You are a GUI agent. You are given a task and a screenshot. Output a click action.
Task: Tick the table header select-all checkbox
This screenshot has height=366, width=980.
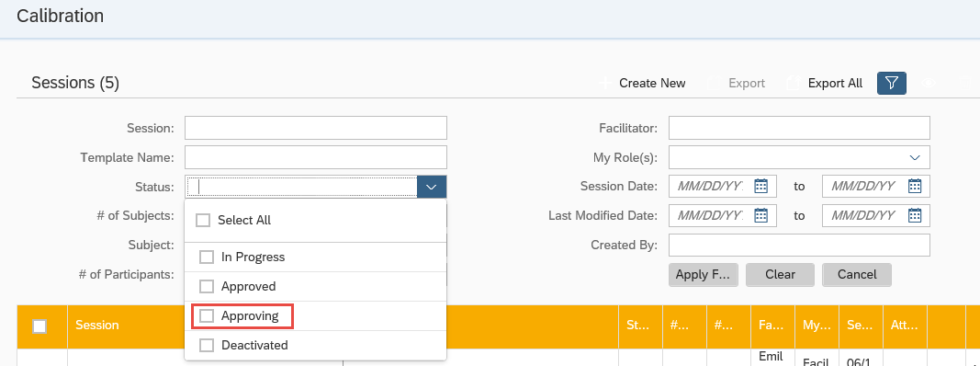tap(39, 326)
